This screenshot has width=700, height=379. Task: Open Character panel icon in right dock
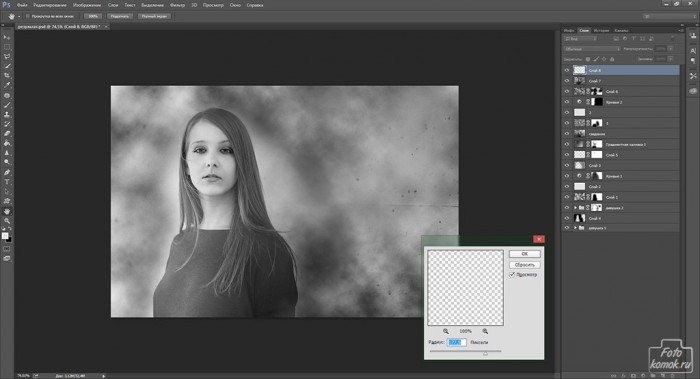click(x=693, y=50)
